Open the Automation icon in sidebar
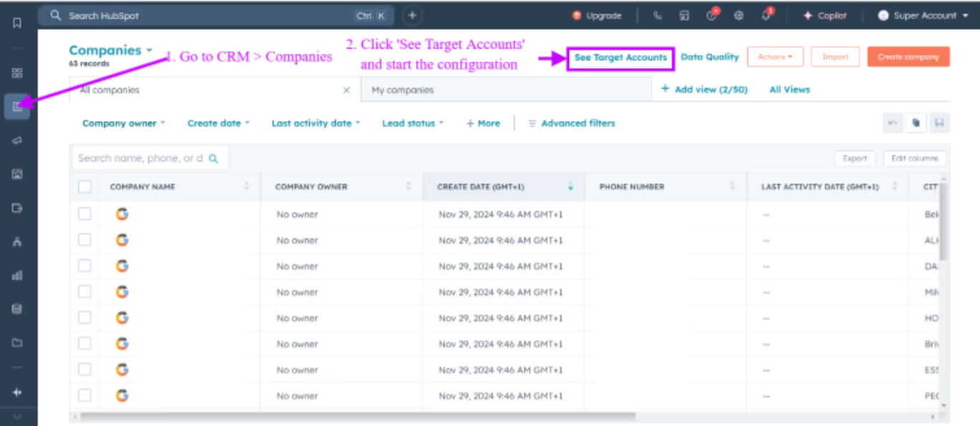 pos(17,241)
